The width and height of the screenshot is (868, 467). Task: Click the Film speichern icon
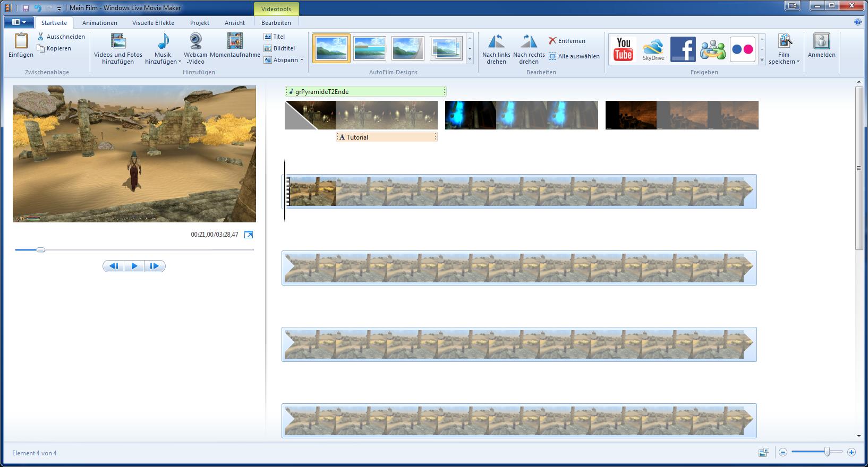(785, 41)
